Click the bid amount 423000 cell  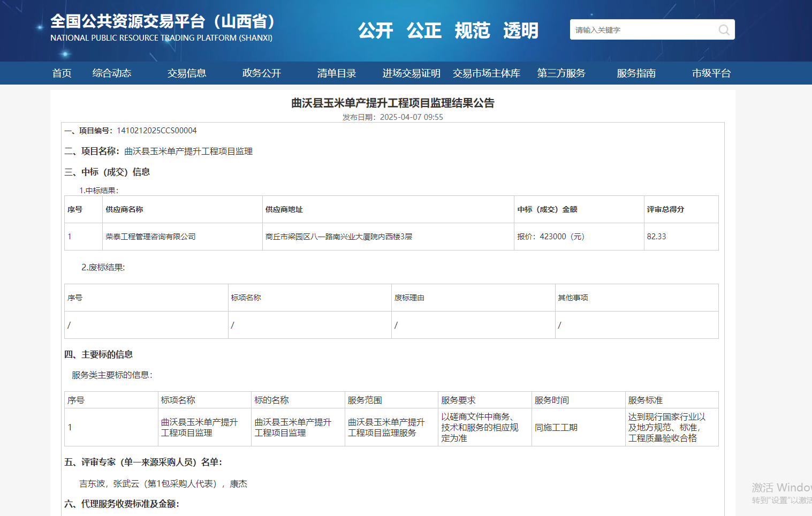(x=551, y=237)
